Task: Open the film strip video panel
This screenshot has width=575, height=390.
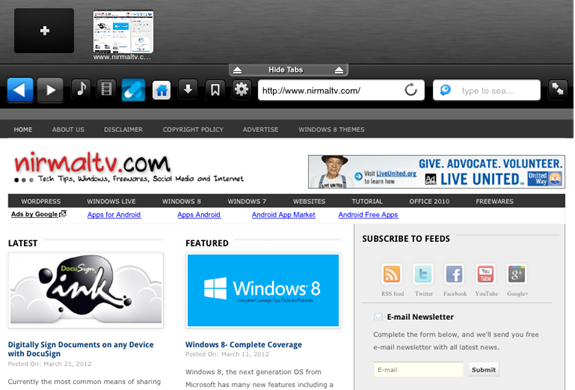Action: (106, 89)
